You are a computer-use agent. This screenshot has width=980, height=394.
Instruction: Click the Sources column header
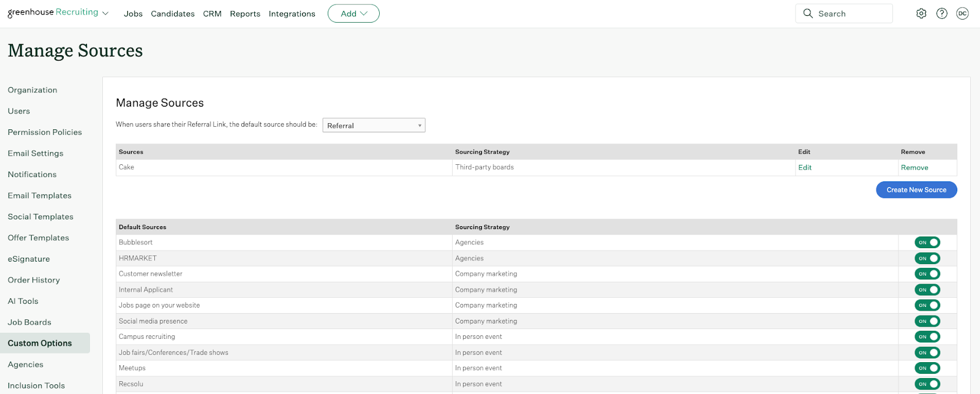click(x=131, y=152)
